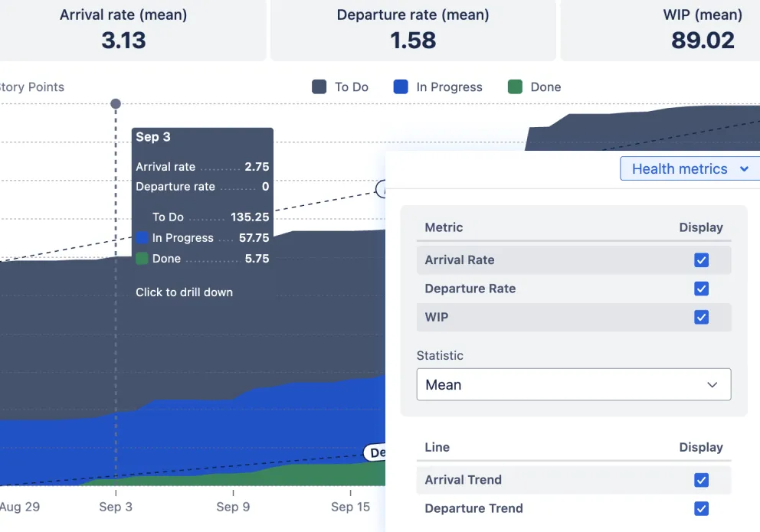Click the 'Click to drill down' tooltip text
Image resolution: width=760 pixels, height=532 pixels.
[184, 292]
